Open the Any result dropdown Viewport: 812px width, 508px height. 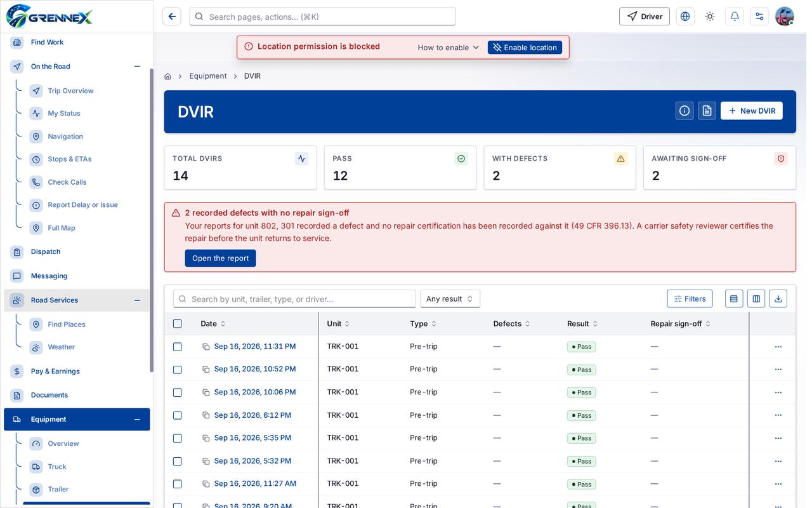(x=450, y=298)
